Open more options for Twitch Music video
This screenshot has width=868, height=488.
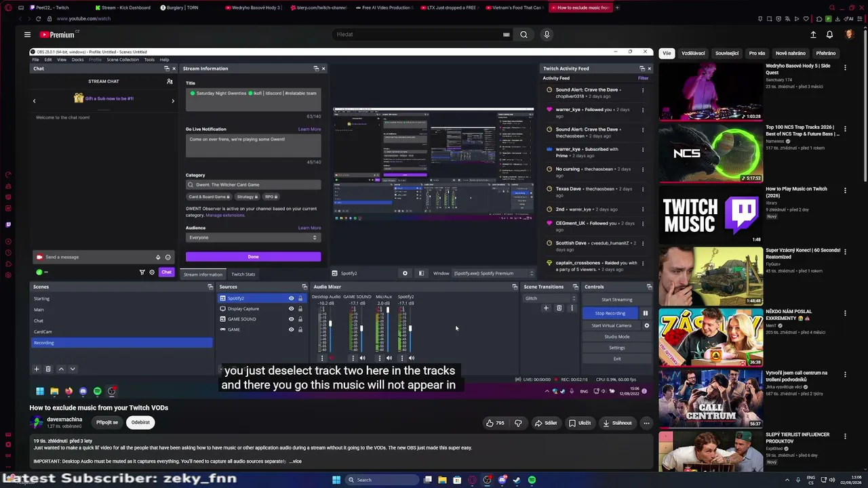845,190
